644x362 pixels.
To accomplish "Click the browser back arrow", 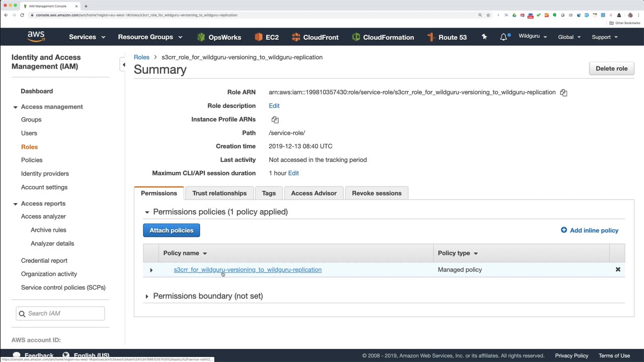I will point(6,15).
